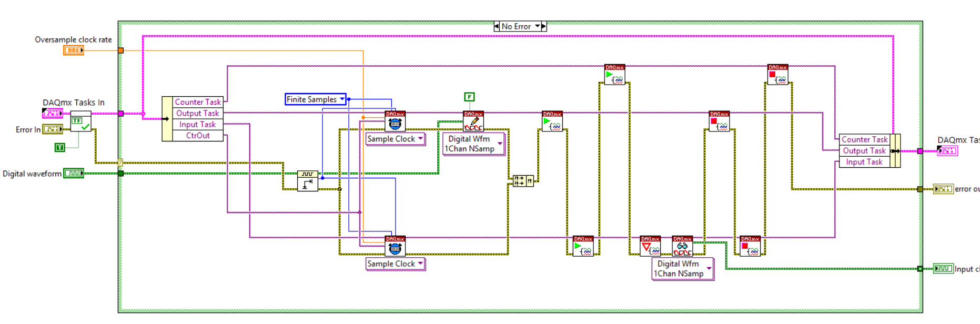This screenshot has width=980, height=324.
Task: Select the DAQmx Tasks In cluster terminal
Action: pyautogui.click(x=52, y=113)
